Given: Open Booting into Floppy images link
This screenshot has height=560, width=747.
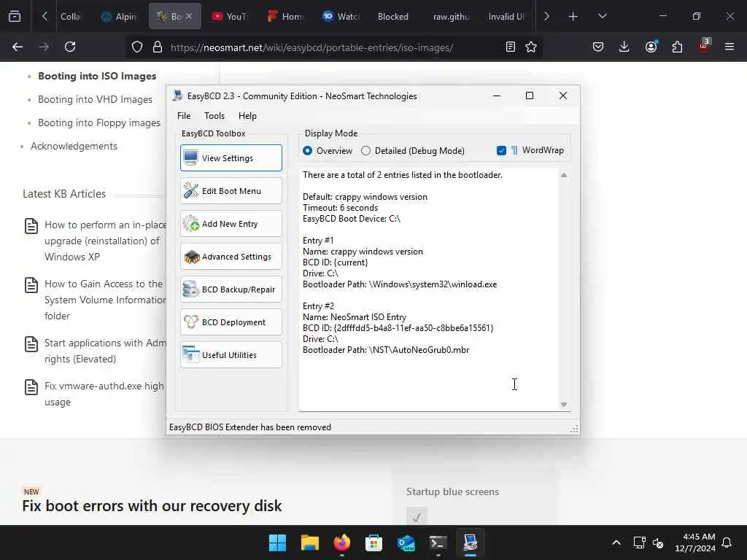Looking at the screenshot, I should 99,122.
